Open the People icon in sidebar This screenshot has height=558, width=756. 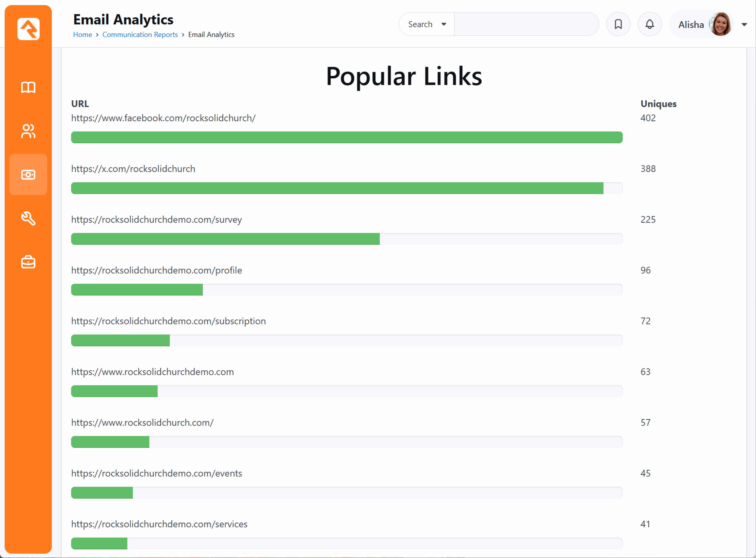pyautogui.click(x=28, y=131)
